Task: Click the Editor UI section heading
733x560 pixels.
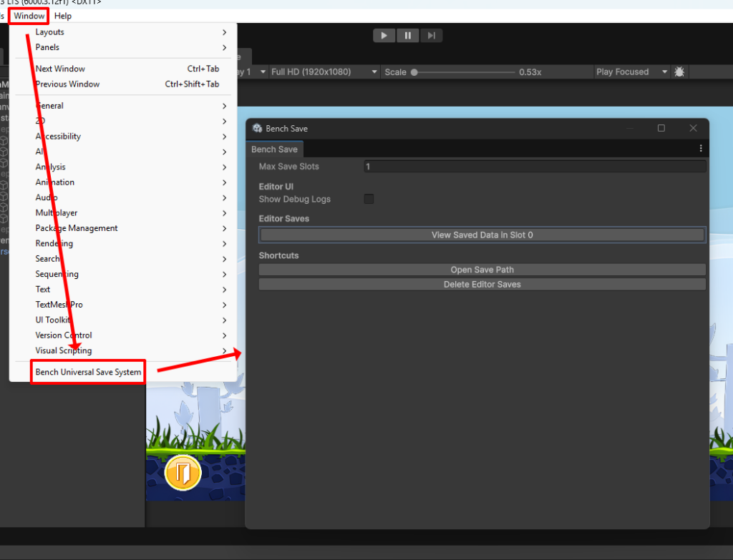Action: click(276, 187)
